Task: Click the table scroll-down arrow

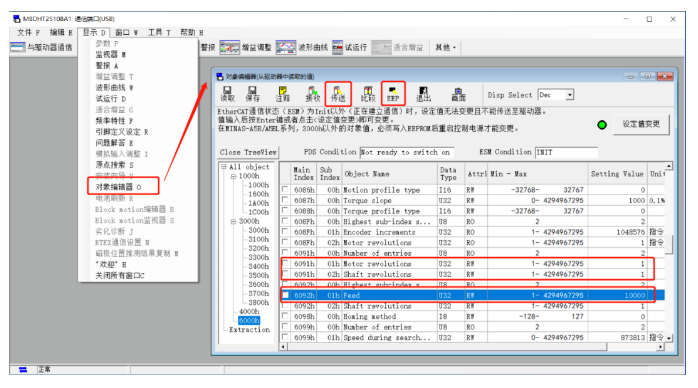Action: click(x=669, y=338)
